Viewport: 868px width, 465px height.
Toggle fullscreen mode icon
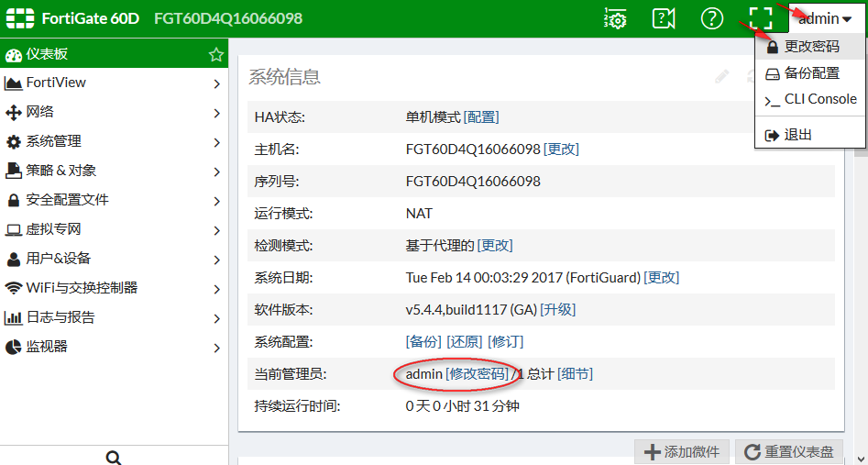(761, 18)
